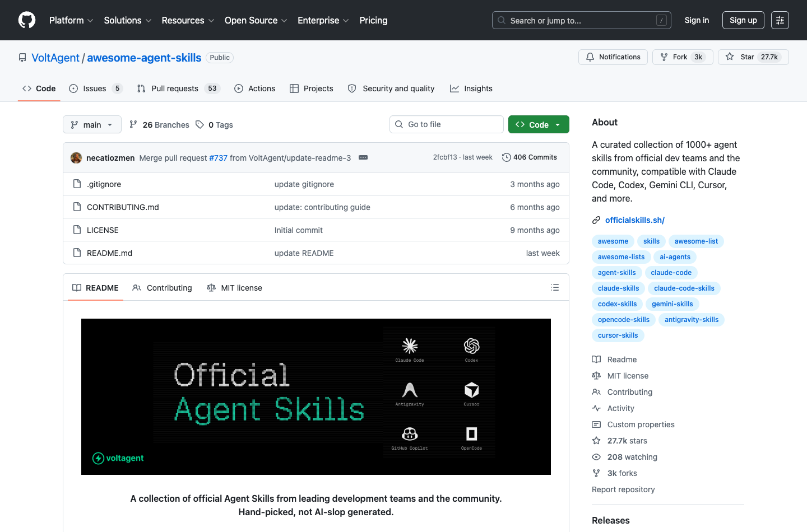Select the Contributing tab in README panel

(x=162, y=288)
